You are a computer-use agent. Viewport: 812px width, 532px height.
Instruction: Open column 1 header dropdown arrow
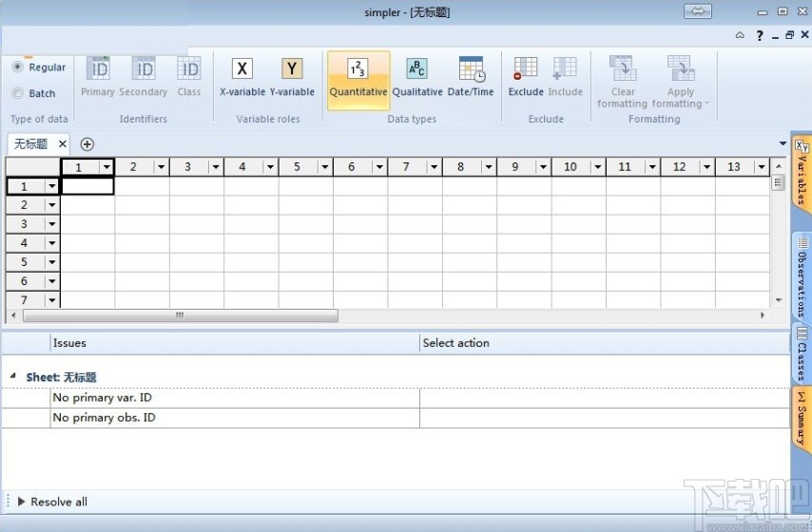(106, 167)
